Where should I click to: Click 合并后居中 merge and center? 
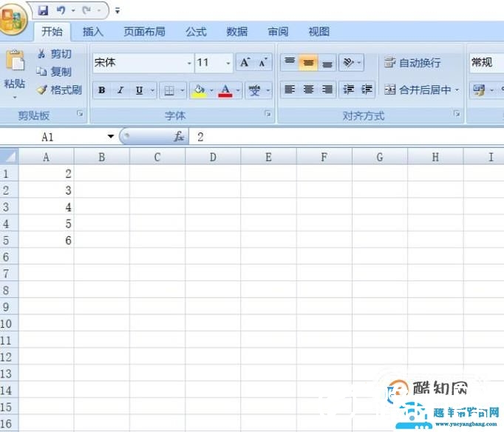tap(418, 90)
